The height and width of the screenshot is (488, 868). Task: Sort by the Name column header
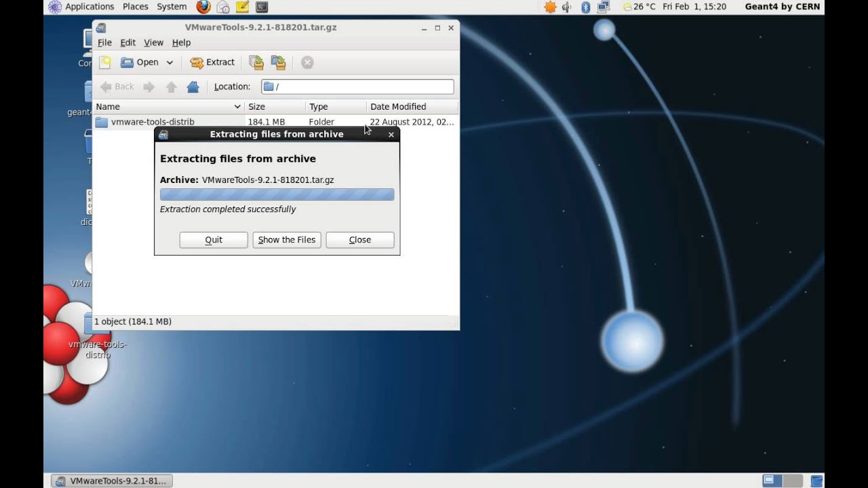[x=168, y=106]
